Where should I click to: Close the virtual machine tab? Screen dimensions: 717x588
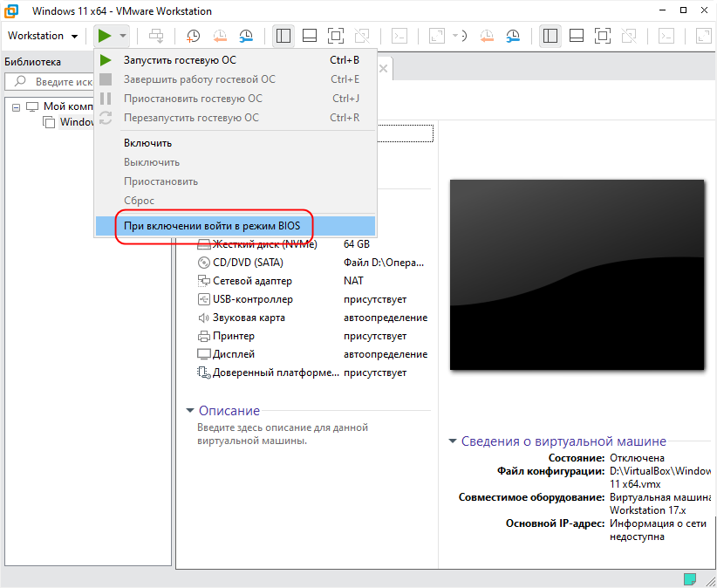click(383, 69)
